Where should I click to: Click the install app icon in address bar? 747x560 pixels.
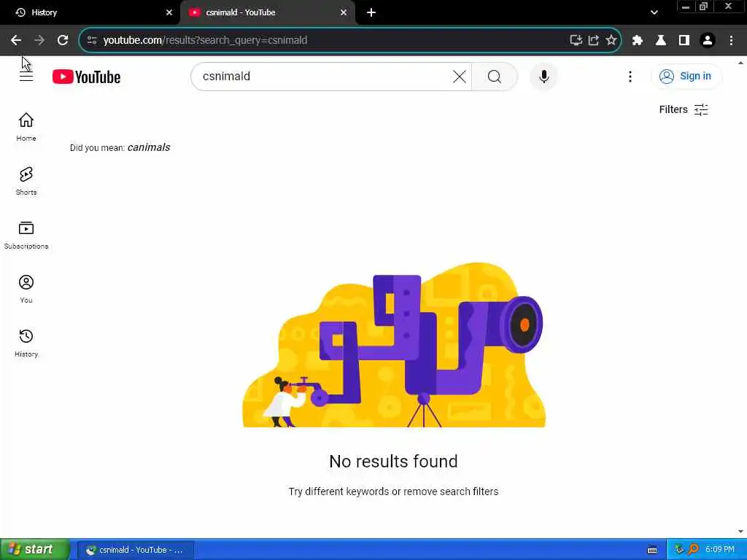point(576,41)
